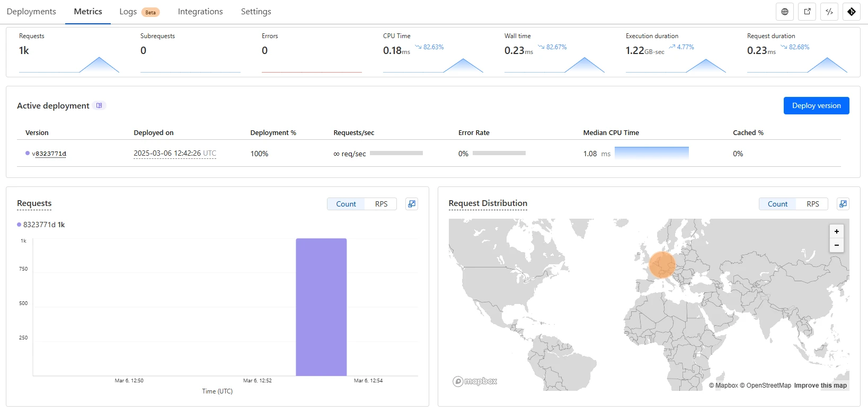
Task: Zoom in on the map with plus button
Action: pos(837,231)
